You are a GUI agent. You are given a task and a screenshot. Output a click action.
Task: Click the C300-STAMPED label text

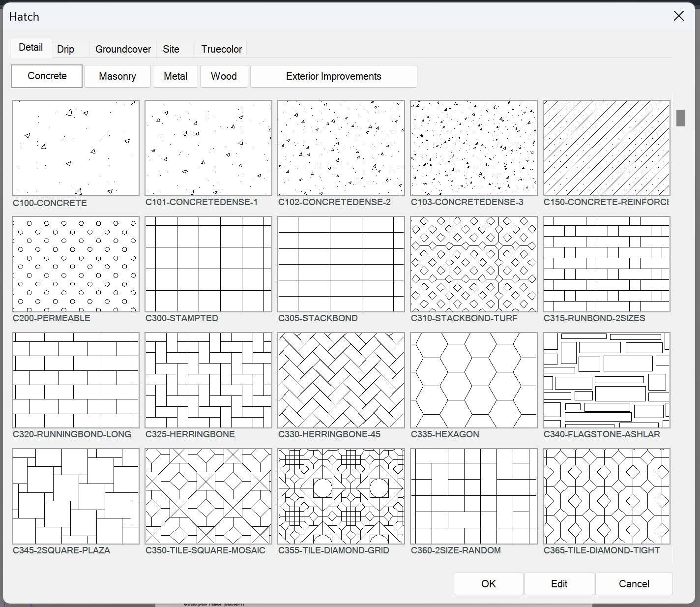(x=182, y=318)
